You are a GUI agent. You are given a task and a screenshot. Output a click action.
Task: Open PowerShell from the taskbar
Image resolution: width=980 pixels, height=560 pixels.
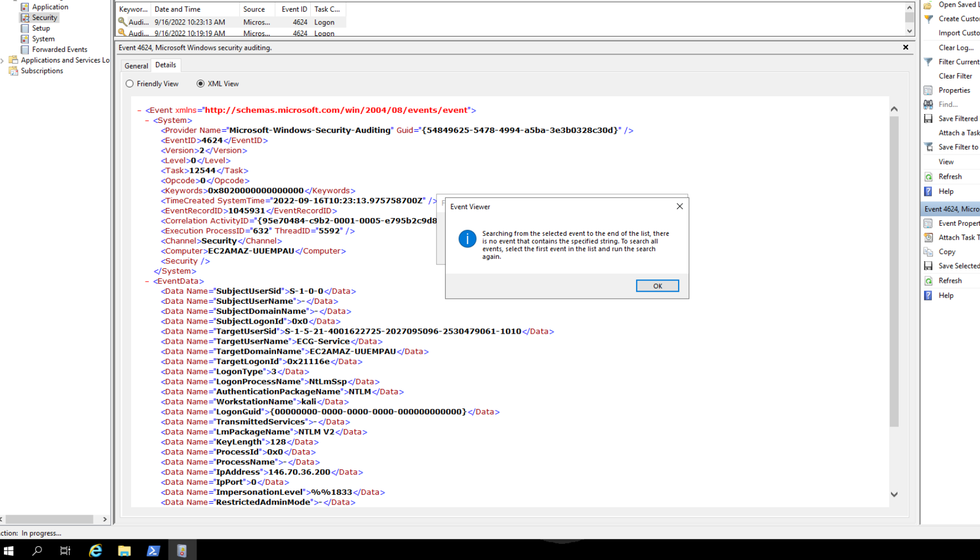pos(153,551)
